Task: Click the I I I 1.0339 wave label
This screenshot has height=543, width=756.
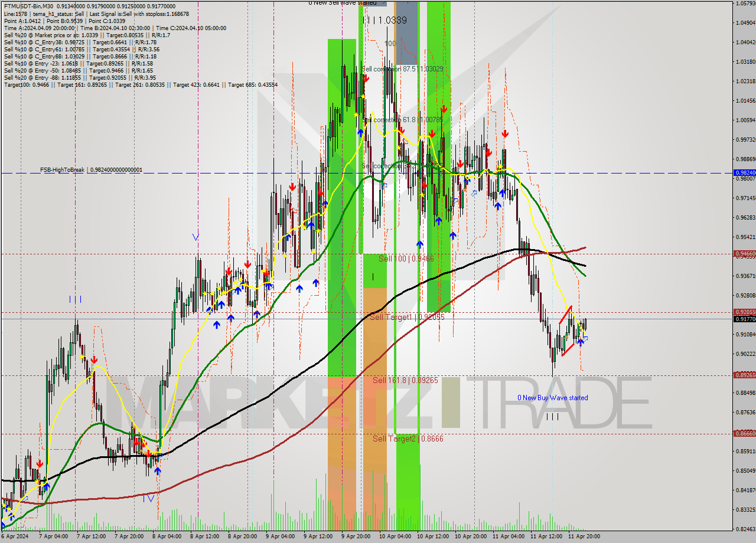Action: click(x=384, y=20)
